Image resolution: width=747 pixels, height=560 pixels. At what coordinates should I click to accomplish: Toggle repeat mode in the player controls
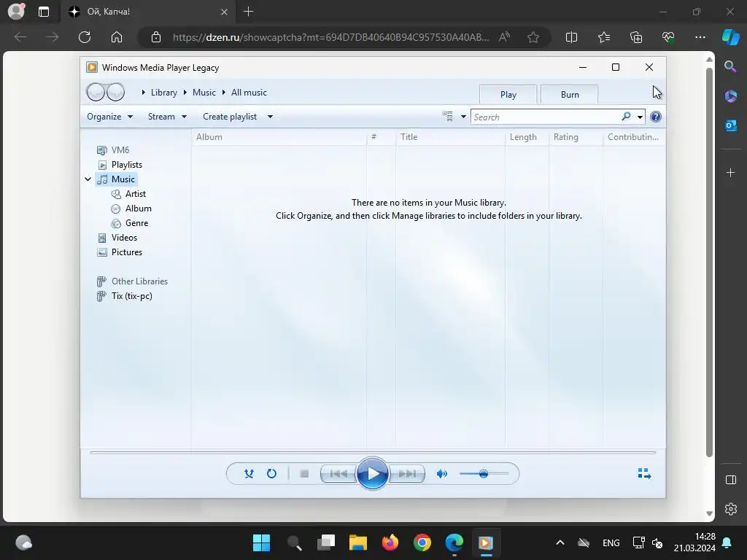(x=271, y=473)
